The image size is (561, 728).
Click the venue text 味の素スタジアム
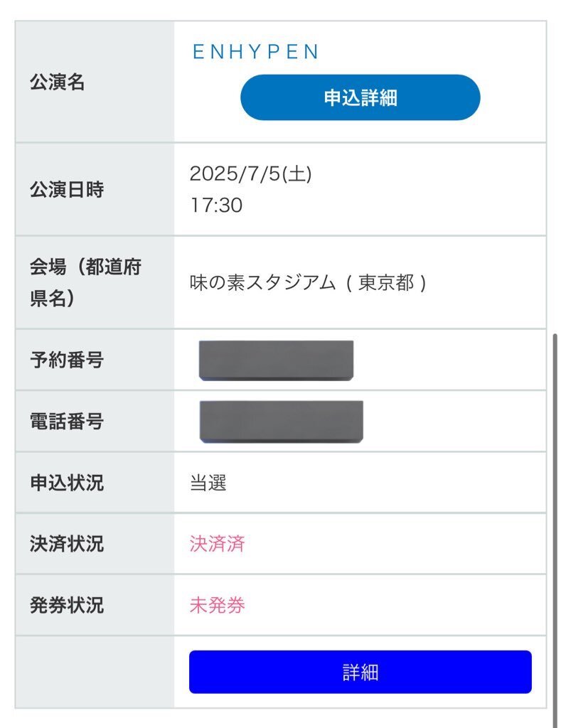click(262, 282)
